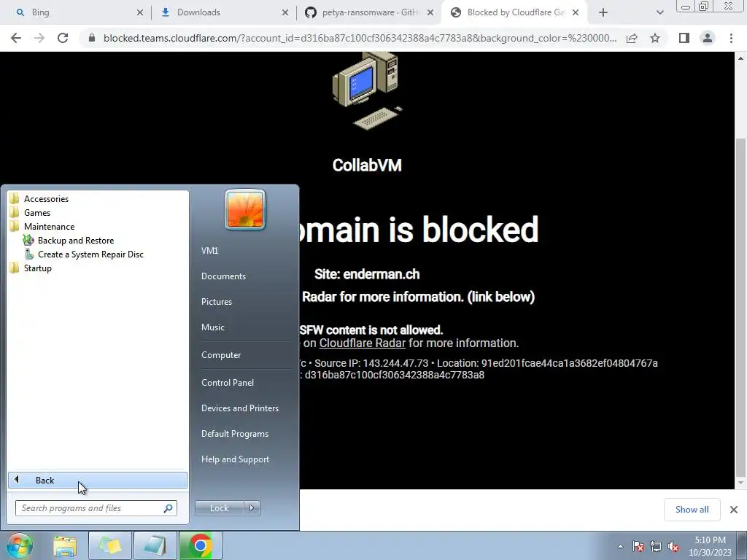The image size is (747, 560).
Task: Follow the Cloudflare Radar link
Action: pos(362,343)
